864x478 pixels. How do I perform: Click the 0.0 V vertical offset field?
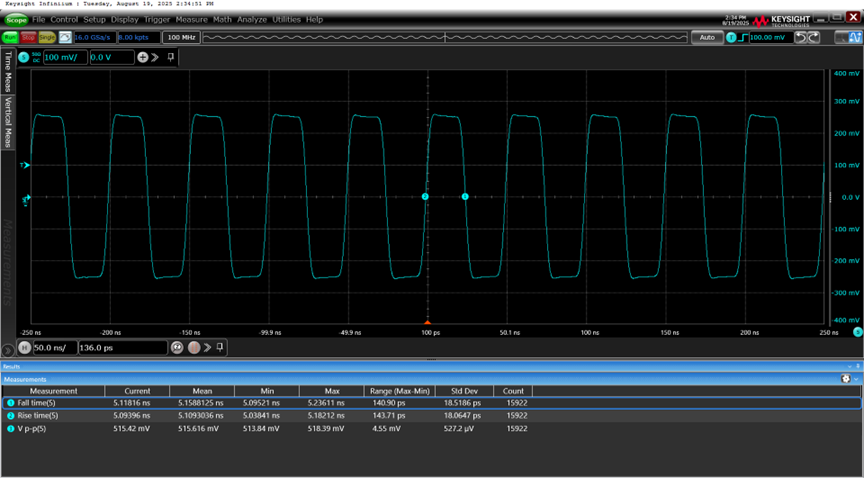tap(112, 57)
